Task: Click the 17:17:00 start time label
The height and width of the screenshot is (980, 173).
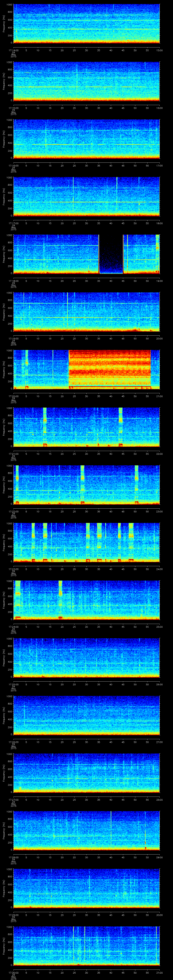Action: tap(13, 223)
